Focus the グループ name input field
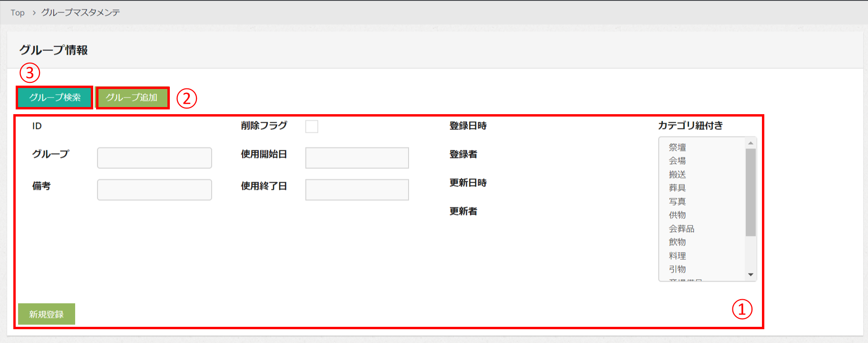The height and width of the screenshot is (343, 868). (154, 158)
